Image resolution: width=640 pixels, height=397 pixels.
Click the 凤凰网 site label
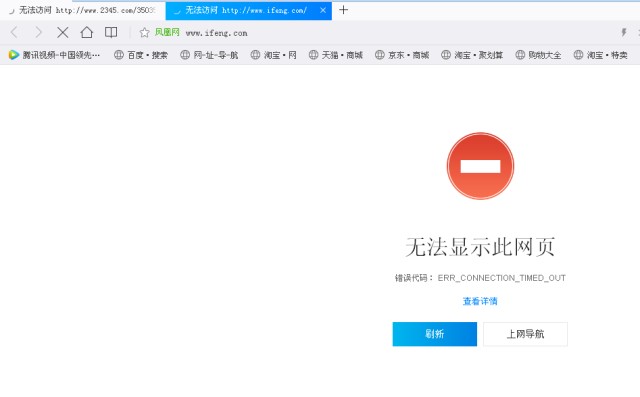pyautogui.click(x=167, y=32)
